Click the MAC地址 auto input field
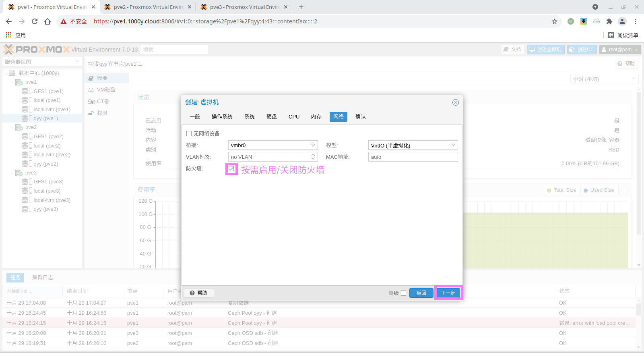This screenshot has width=644, height=353. pos(413,157)
